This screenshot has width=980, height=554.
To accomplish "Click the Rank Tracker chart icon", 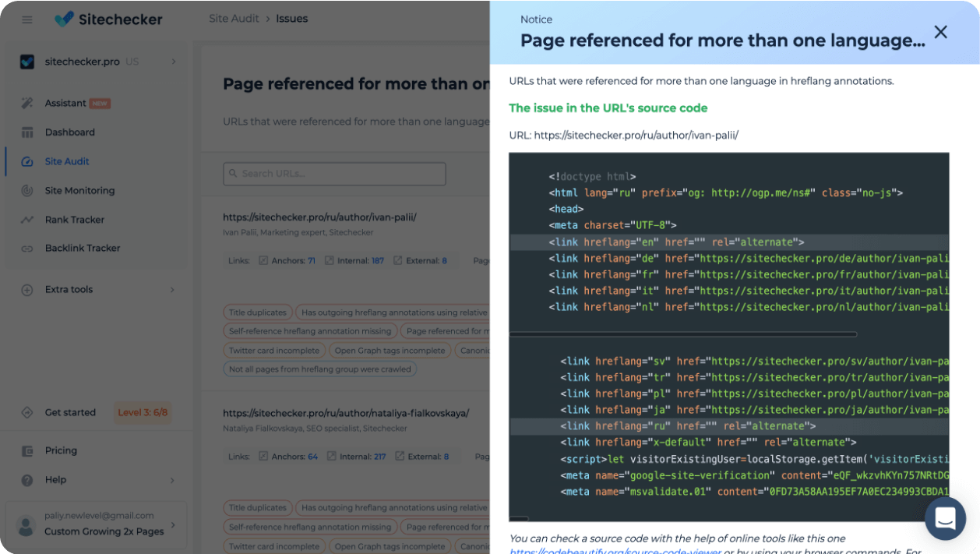I will 27,220.
